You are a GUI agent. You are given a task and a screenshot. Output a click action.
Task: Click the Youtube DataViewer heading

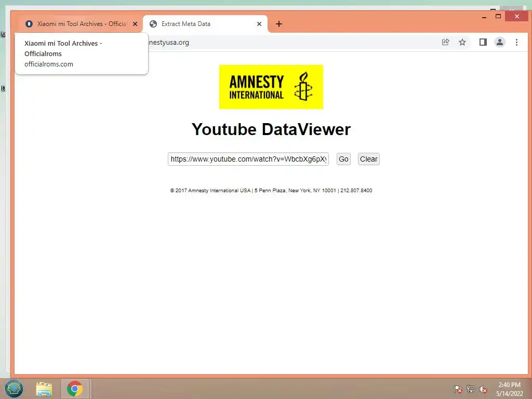271,129
